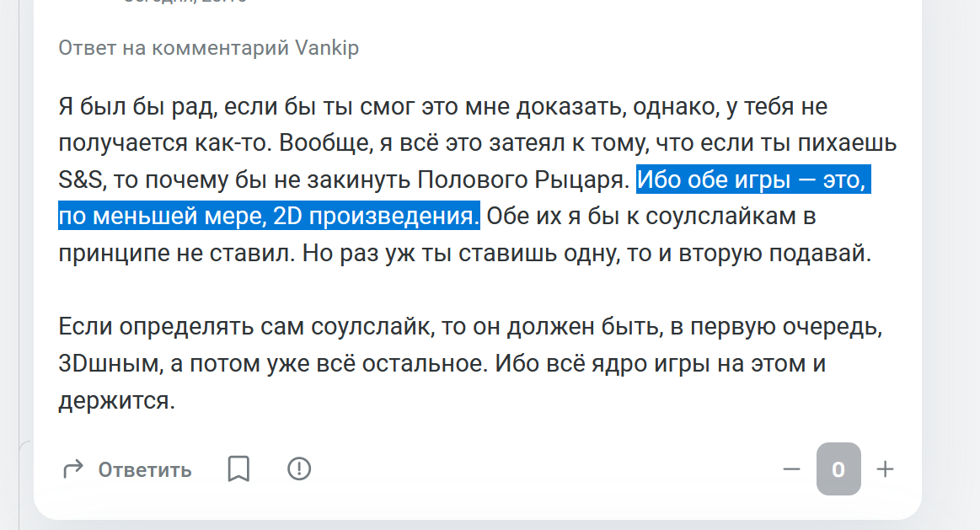Click the highlighted text 'Ибо обе игры — это,'

point(752,180)
